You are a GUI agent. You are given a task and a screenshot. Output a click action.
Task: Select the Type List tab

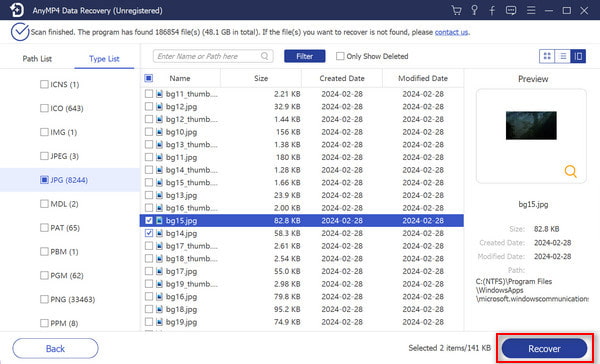[104, 59]
